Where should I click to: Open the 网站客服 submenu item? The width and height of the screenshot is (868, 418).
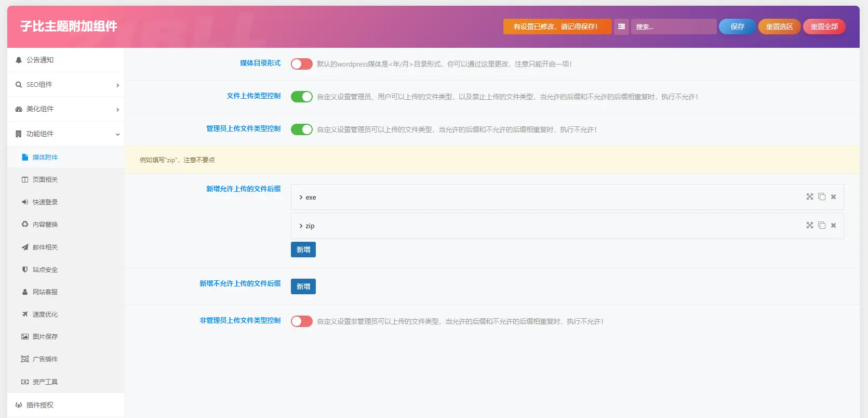click(65, 292)
